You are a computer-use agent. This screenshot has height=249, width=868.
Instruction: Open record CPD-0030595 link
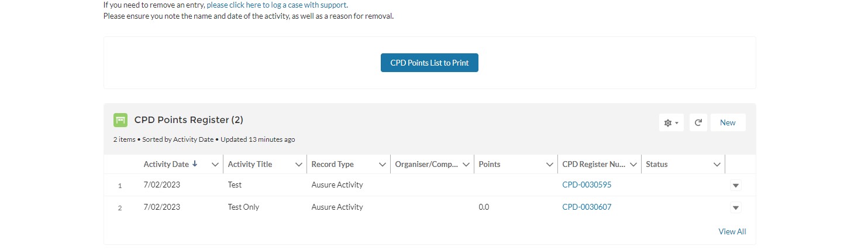point(587,185)
